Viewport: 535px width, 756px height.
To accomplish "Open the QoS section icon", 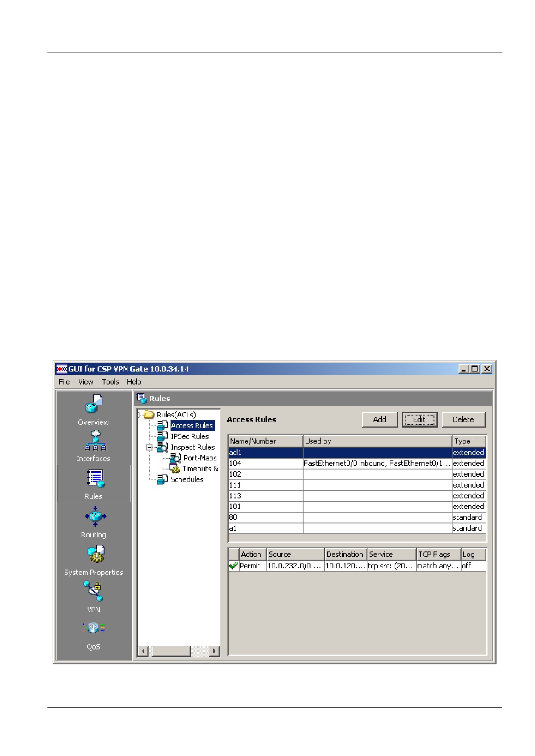I will [x=94, y=628].
